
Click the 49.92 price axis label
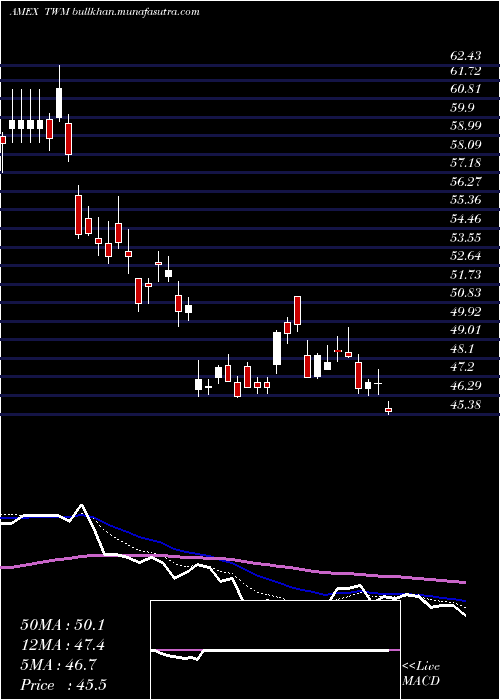[x=466, y=312]
